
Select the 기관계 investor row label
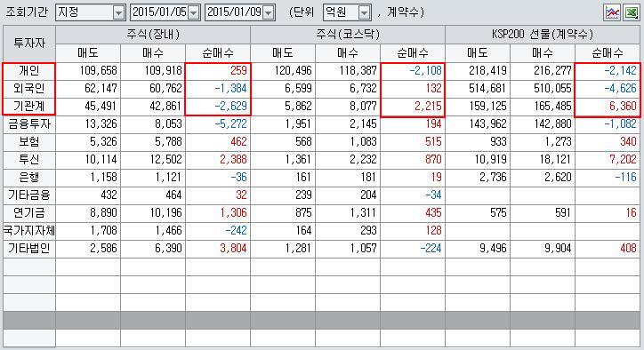(x=28, y=107)
